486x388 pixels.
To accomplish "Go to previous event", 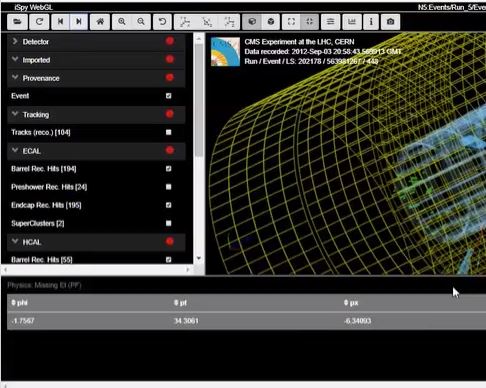I will (x=60, y=22).
